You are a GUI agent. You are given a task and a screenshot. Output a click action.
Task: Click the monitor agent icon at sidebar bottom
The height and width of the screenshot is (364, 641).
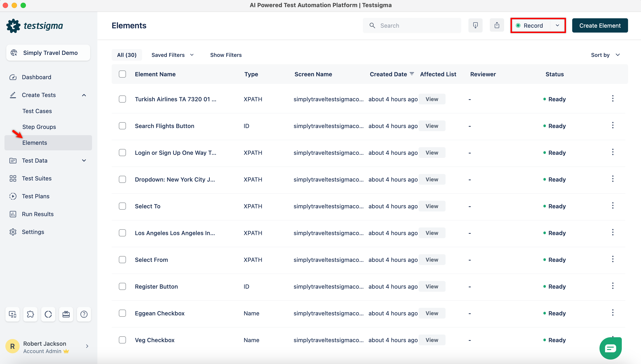point(13,314)
